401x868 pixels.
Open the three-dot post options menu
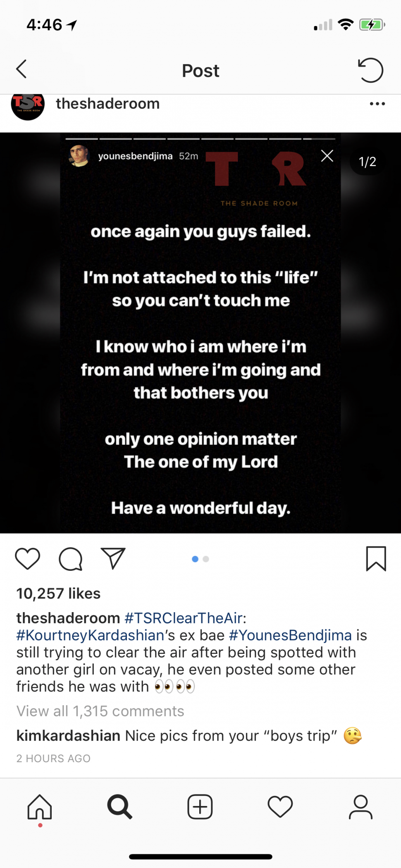(377, 104)
